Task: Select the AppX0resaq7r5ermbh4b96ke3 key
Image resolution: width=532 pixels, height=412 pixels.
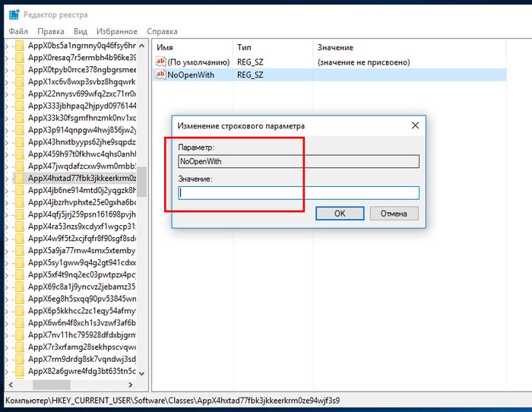Action: click(x=82, y=57)
